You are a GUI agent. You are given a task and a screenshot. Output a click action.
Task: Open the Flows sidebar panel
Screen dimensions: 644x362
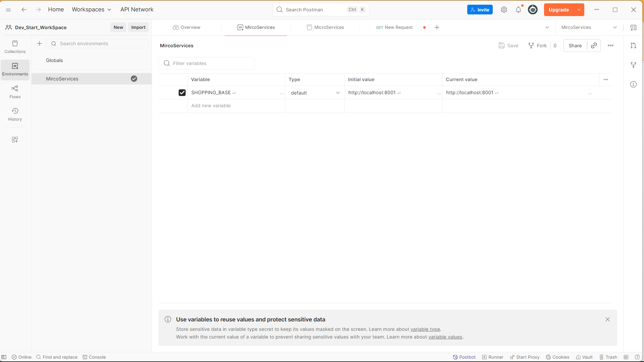click(x=15, y=92)
